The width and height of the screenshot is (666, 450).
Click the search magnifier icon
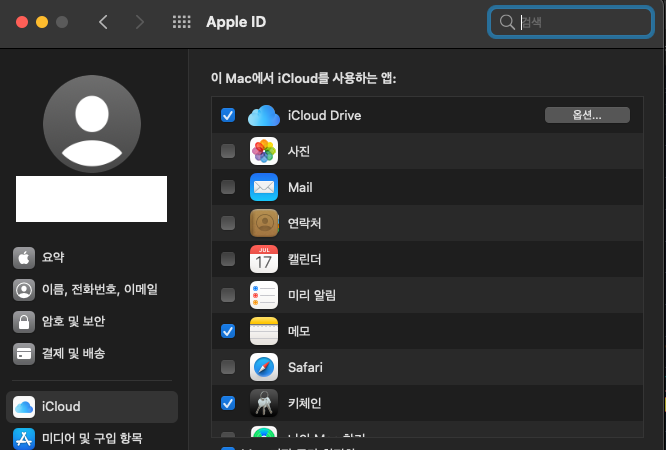click(x=507, y=22)
